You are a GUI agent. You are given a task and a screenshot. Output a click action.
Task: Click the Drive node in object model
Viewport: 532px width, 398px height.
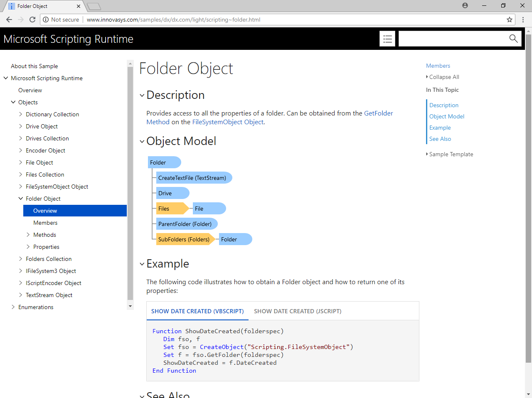click(173, 193)
